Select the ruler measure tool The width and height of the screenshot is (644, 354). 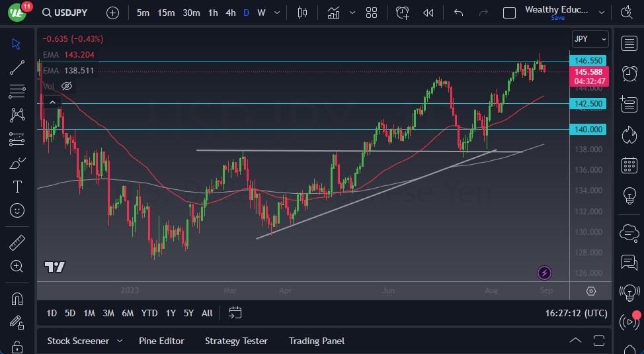pyautogui.click(x=17, y=243)
